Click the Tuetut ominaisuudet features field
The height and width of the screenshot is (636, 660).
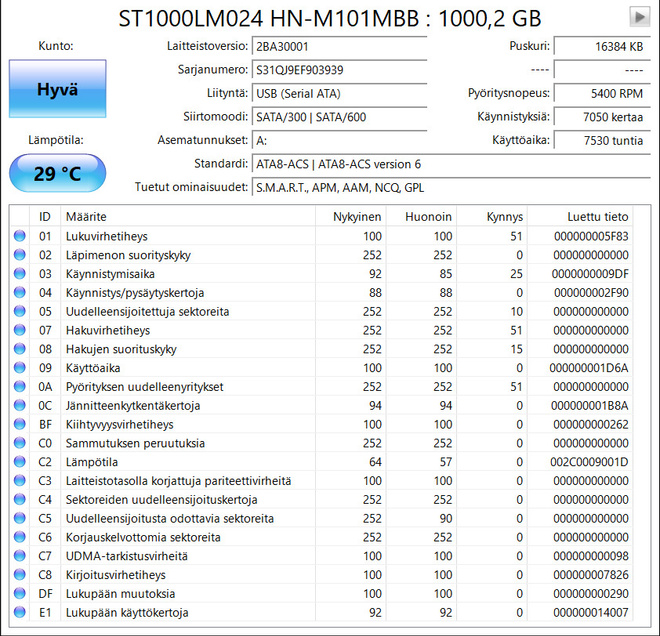point(451,188)
